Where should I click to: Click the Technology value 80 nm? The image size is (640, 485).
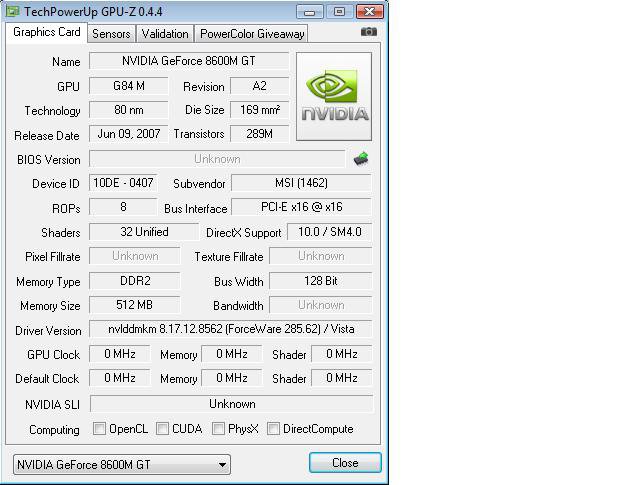(x=129, y=110)
